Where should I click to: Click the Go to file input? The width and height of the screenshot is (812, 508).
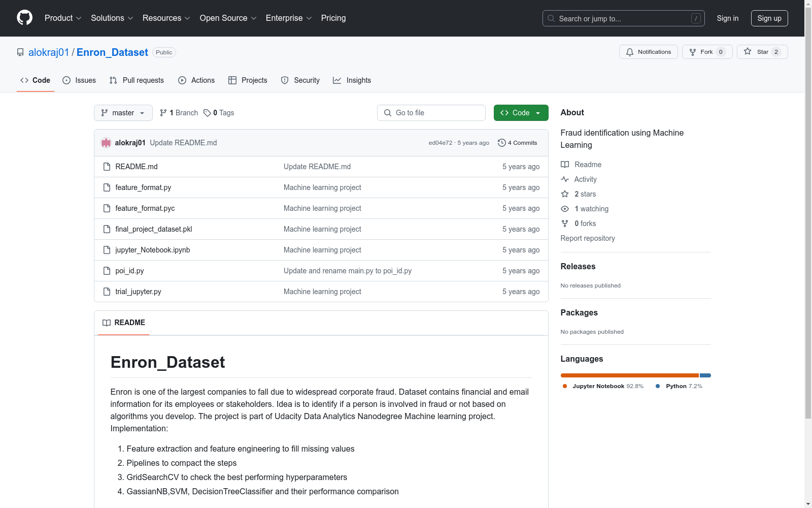[431, 113]
